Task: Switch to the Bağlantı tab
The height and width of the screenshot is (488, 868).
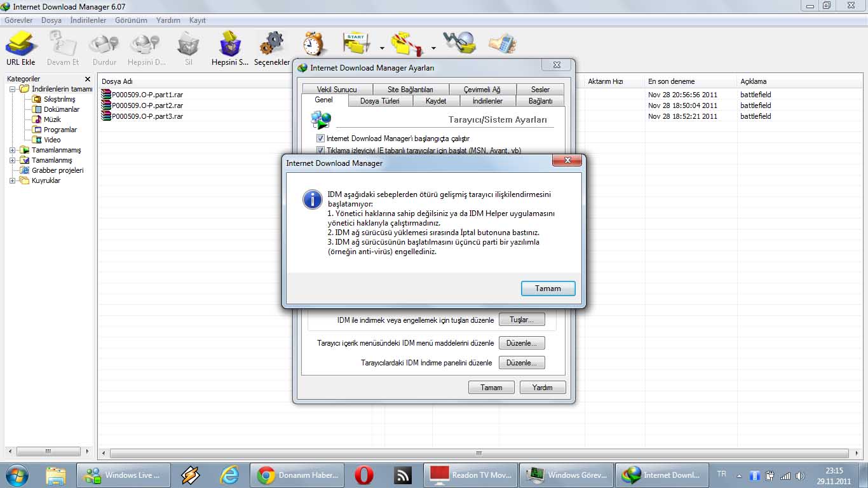Action: point(540,101)
